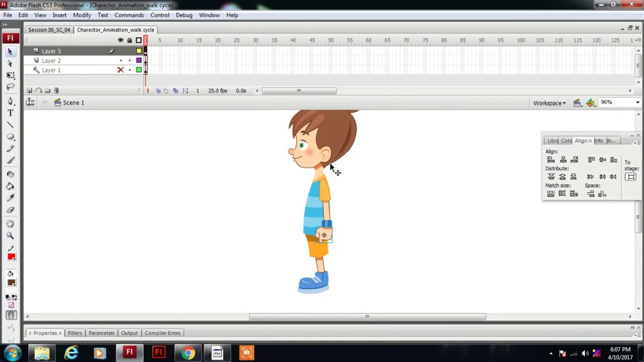Select the Lasso tool
Image resolution: width=644 pixels, height=362 pixels.
(10, 87)
